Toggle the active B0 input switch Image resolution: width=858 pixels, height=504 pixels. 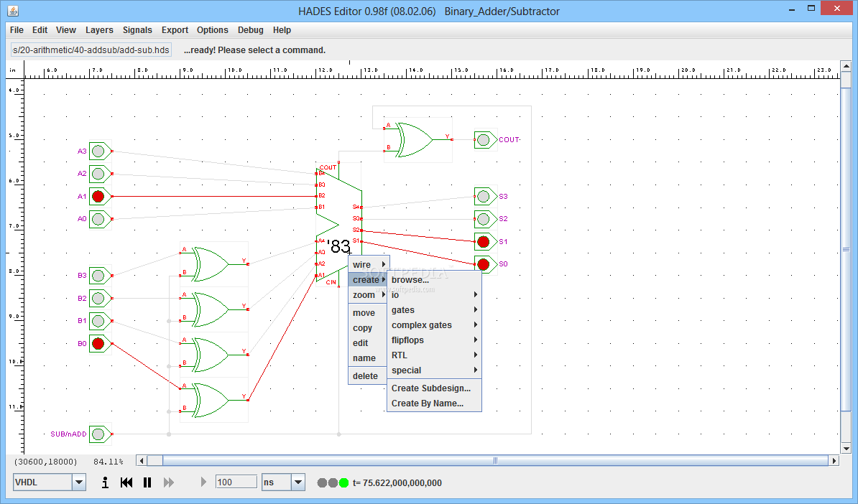click(98, 343)
